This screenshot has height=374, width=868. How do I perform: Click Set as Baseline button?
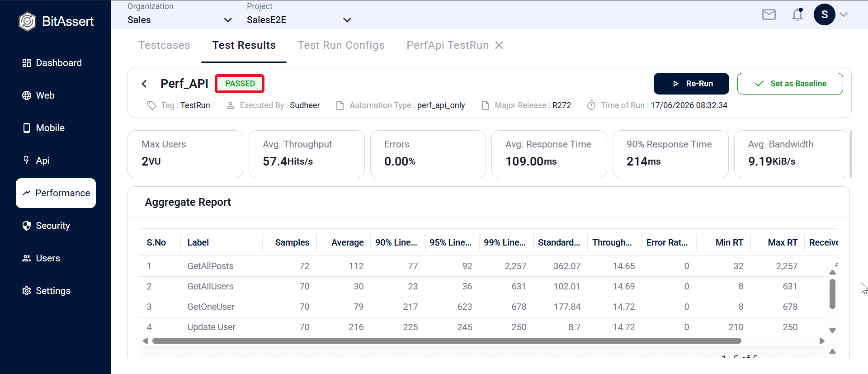790,84
